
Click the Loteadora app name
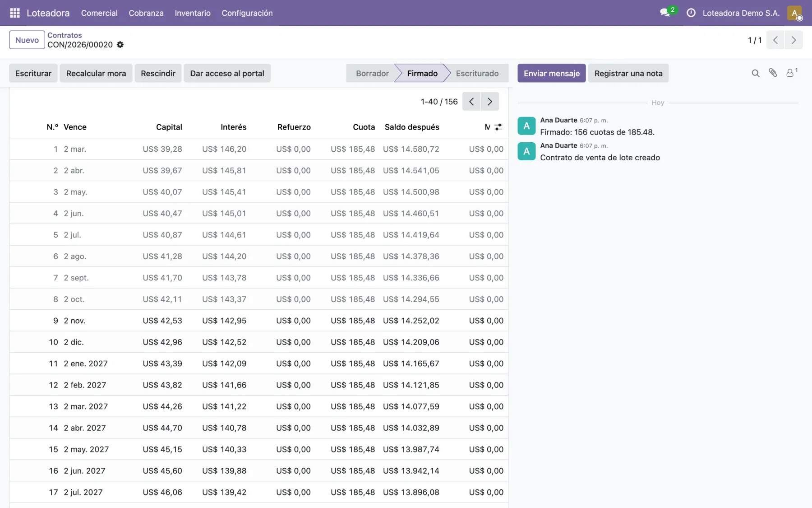pos(48,13)
